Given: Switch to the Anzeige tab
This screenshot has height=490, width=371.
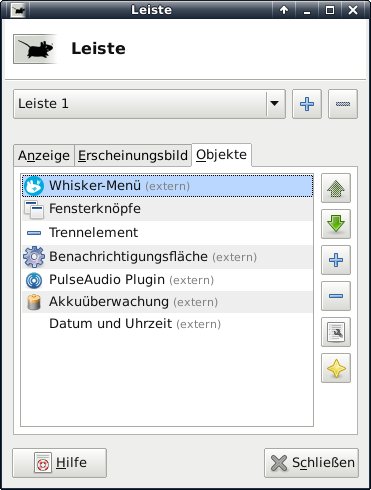Looking at the screenshot, I should 44,155.
